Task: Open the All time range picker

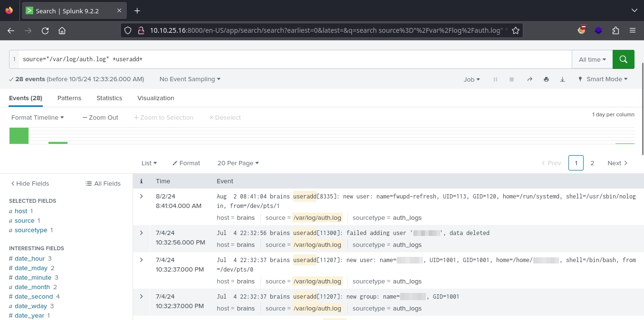Action: 592,59
